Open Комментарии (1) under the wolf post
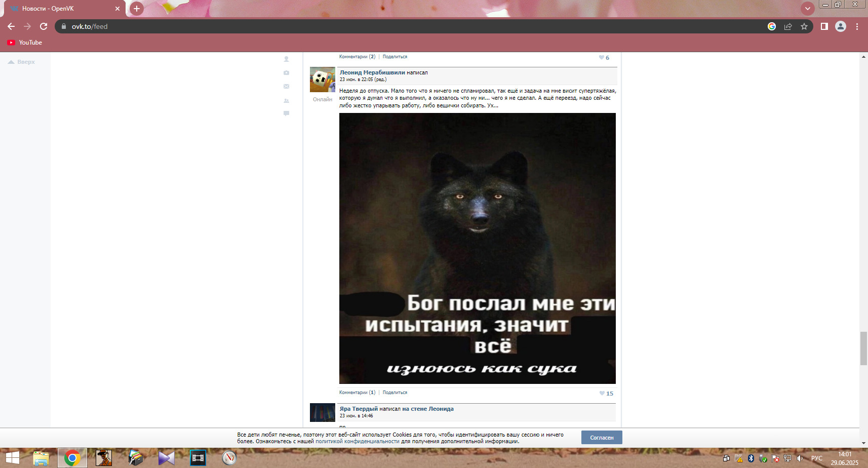868x468 pixels. point(358,393)
